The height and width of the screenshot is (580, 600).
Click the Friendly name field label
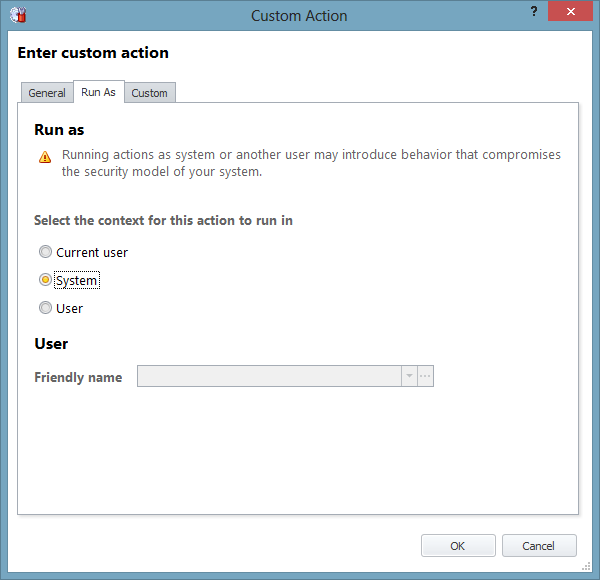click(x=78, y=377)
